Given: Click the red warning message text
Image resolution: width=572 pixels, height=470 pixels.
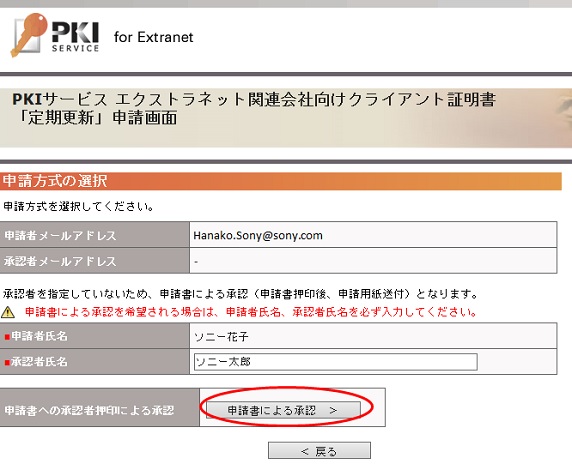Looking at the screenshot, I should (x=251, y=312).
